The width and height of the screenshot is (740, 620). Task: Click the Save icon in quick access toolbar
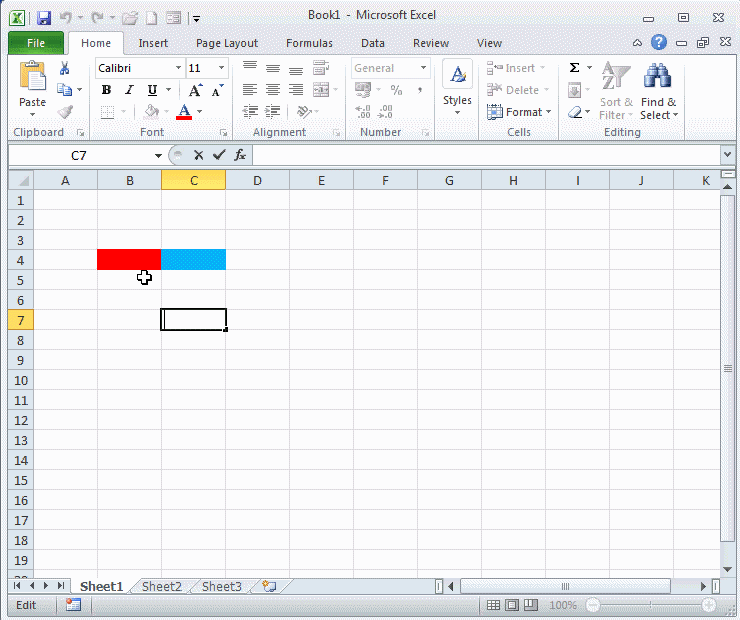(44, 18)
